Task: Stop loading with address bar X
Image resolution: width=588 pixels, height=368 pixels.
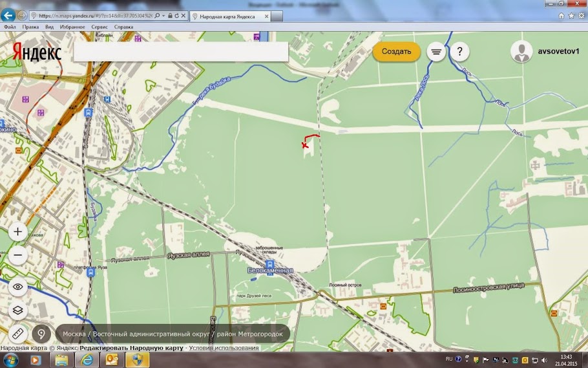Action: pos(183,16)
